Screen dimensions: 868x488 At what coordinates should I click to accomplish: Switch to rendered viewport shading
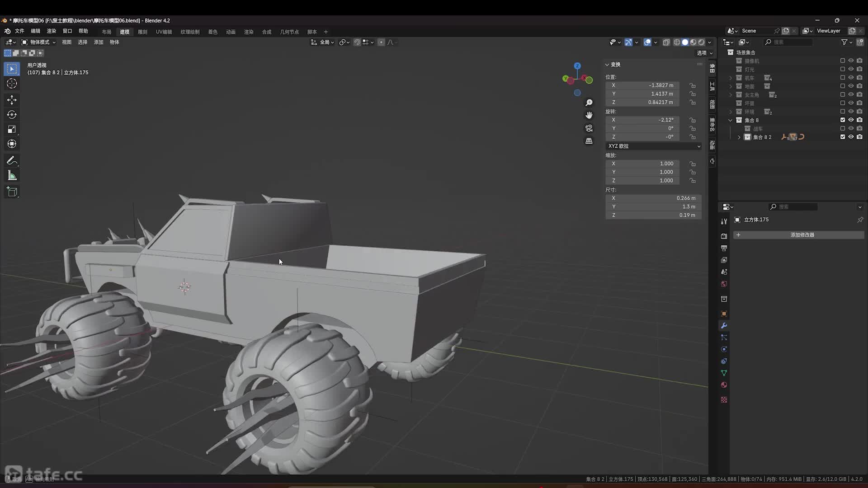pos(701,42)
